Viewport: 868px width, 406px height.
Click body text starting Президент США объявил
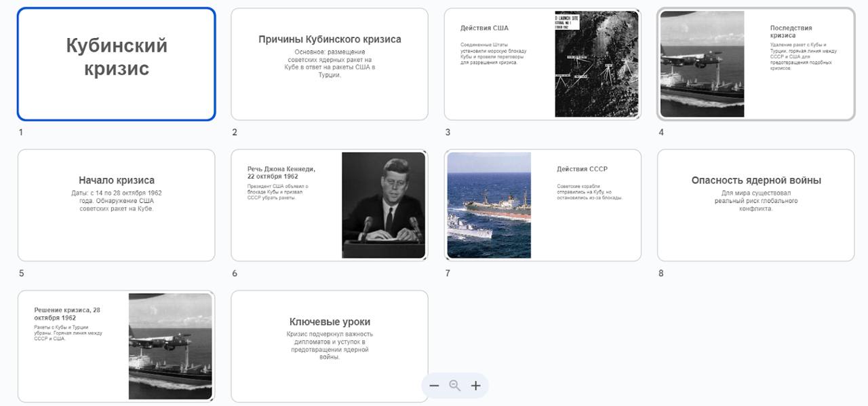278,192
